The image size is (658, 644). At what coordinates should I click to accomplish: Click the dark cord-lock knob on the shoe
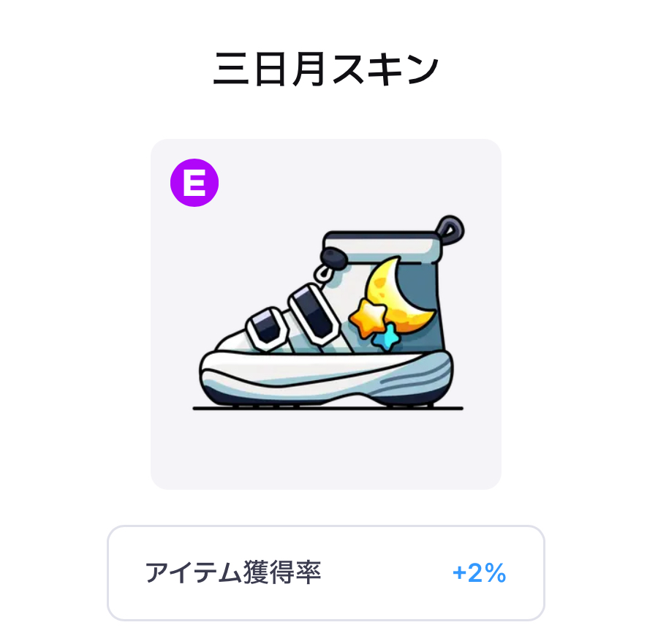[x=334, y=257]
